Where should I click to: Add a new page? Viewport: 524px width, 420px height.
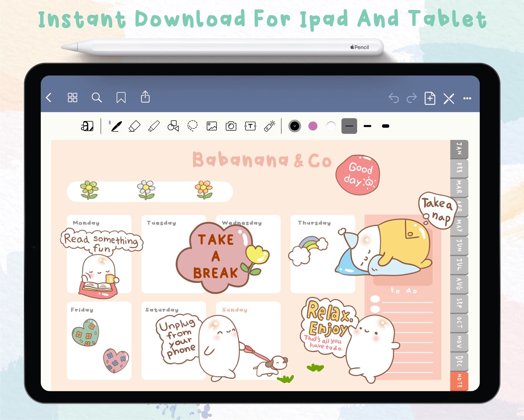pyautogui.click(x=430, y=98)
